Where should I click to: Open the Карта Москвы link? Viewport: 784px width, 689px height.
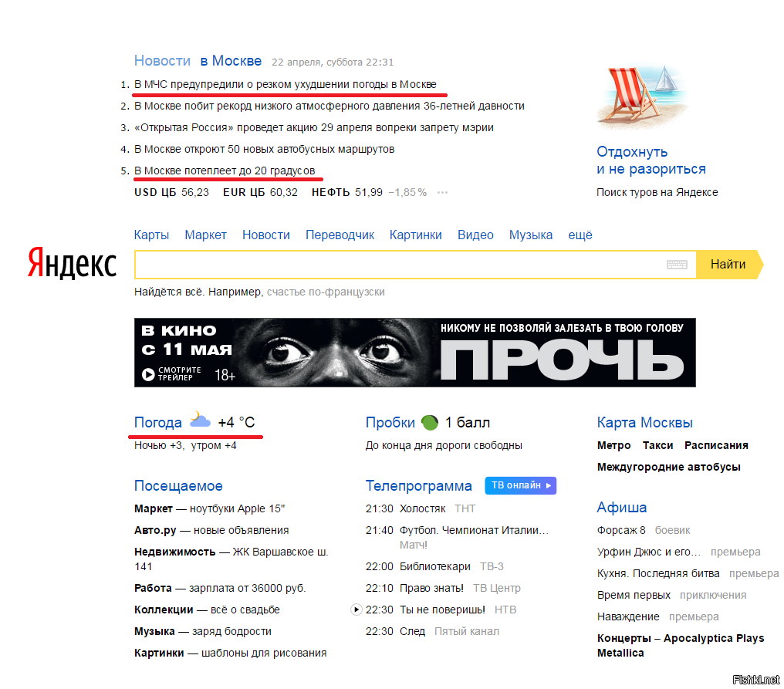(x=645, y=423)
